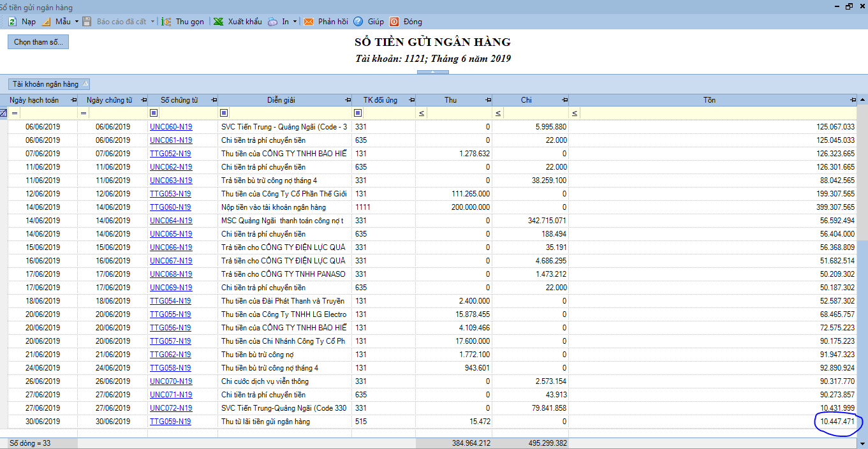Reload data with the Nạp toolbar button
Screen dimensions: 868x449
coord(22,22)
